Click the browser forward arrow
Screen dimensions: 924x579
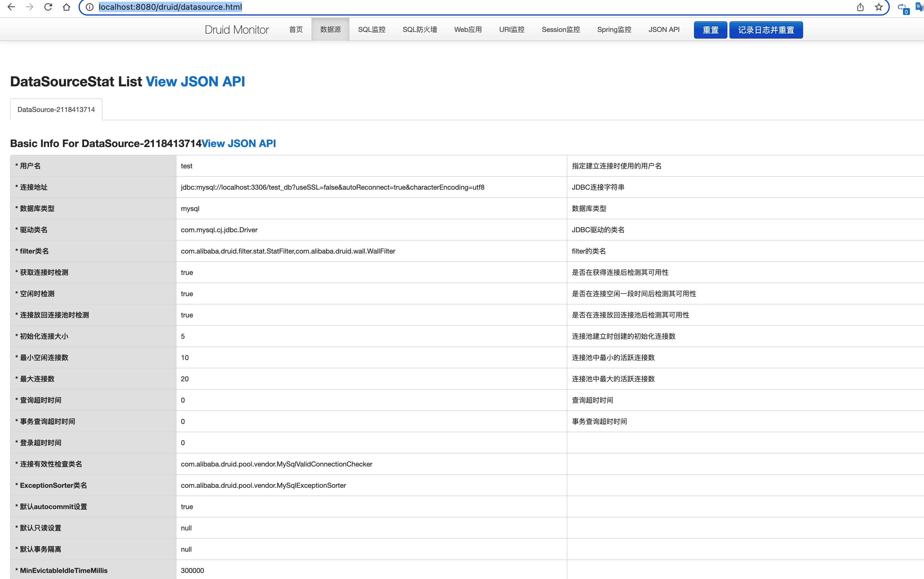pyautogui.click(x=29, y=7)
